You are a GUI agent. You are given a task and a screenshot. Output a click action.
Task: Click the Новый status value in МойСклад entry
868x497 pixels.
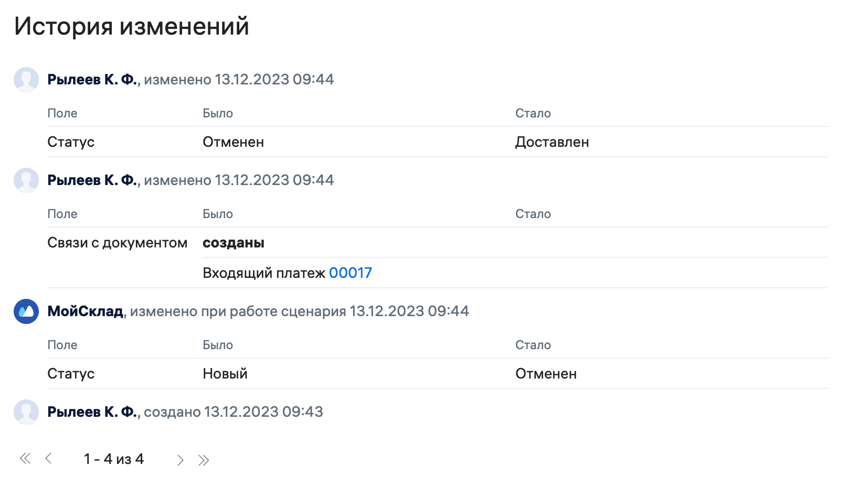pyautogui.click(x=225, y=373)
